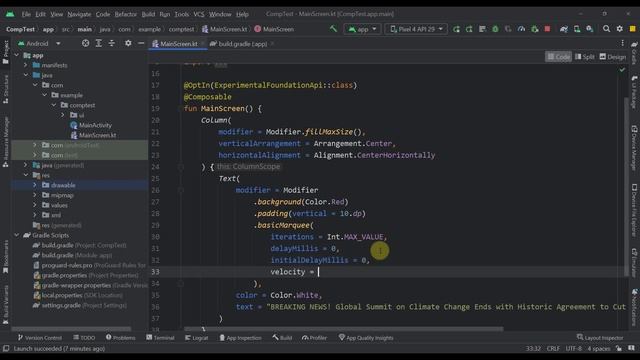The height and width of the screenshot is (360, 640).
Task: Click the editor vertical scrollbar
Action: (x=626, y=186)
